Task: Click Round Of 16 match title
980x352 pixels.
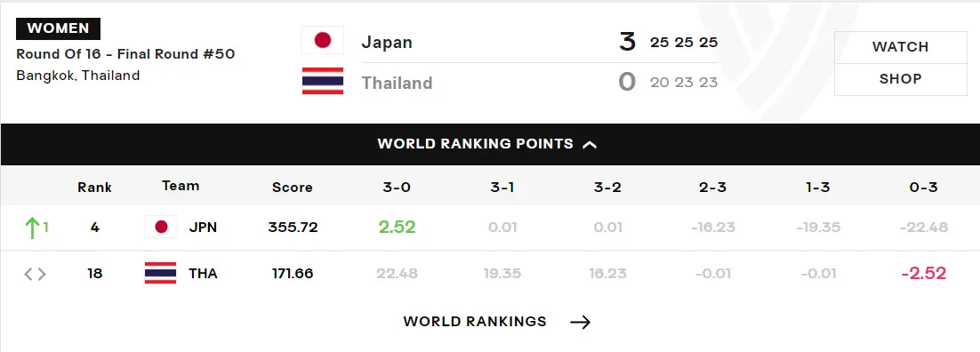Action: coord(125,54)
